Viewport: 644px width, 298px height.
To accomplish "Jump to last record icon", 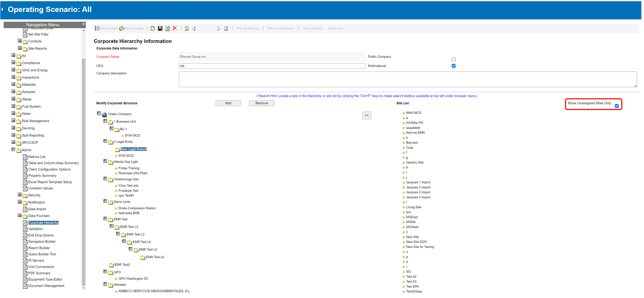I will pos(226,28).
